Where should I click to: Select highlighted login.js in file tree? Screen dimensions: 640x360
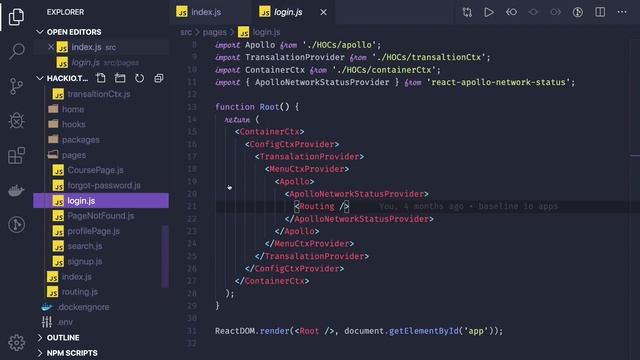(x=101, y=201)
